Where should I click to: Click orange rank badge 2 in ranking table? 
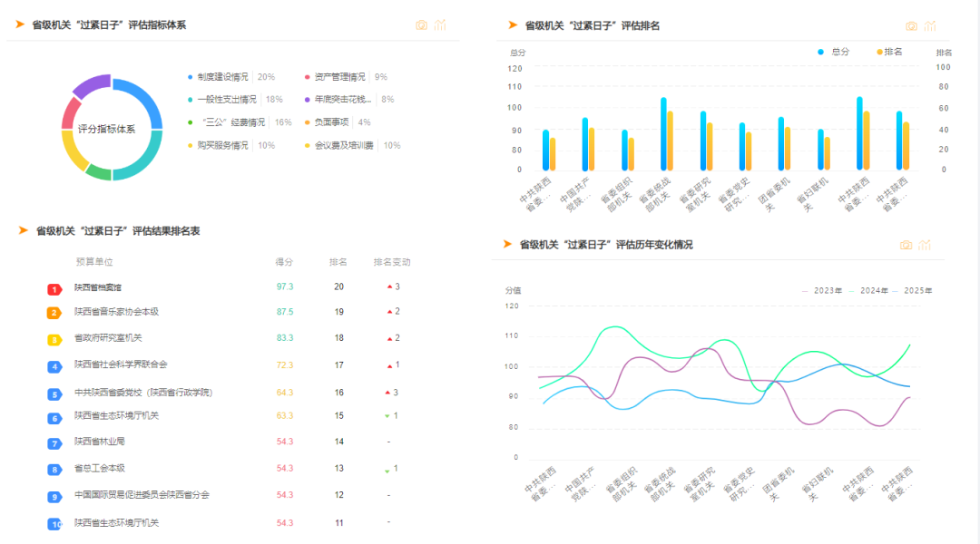coord(54,313)
